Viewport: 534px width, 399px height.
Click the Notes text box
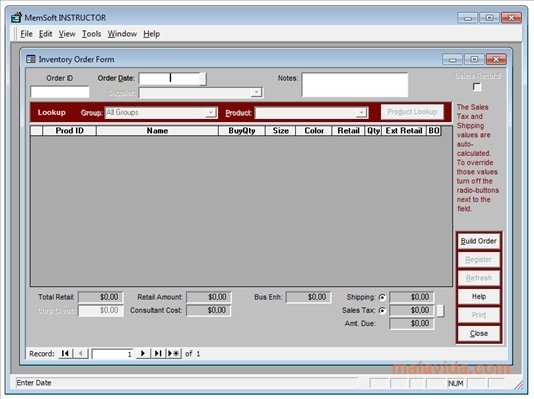tap(355, 85)
